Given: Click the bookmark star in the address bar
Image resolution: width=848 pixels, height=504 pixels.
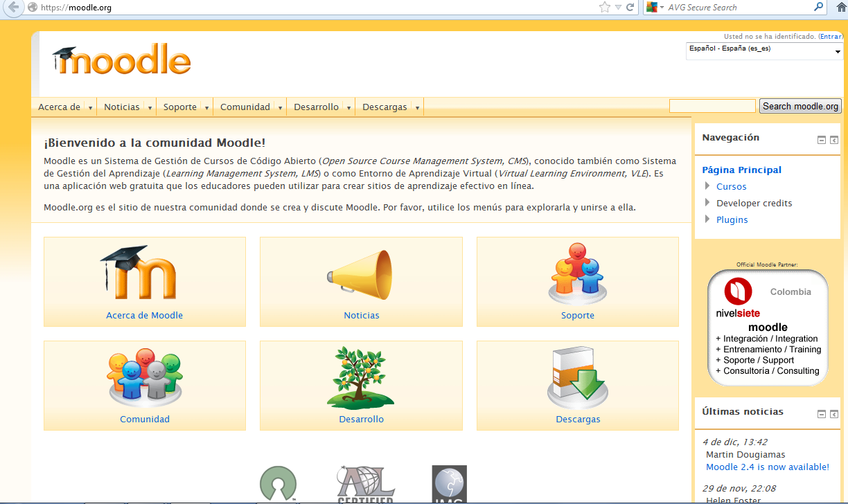Looking at the screenshot, I should [605, 8].
